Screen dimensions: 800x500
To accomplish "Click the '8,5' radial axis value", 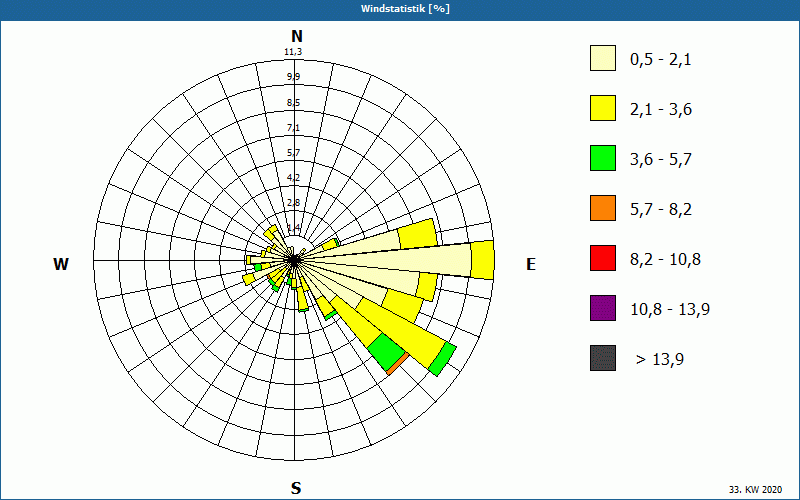I will click(x=293, y=103).
